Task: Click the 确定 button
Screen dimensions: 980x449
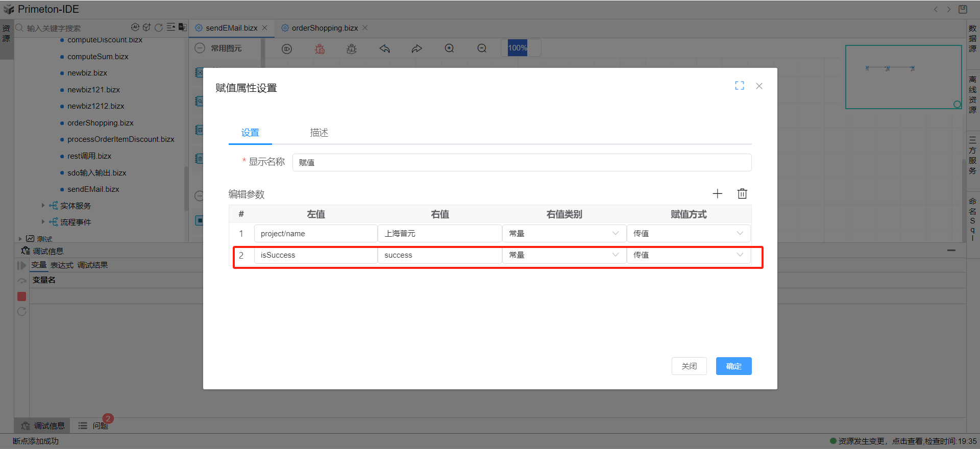Action: (733, 366)
